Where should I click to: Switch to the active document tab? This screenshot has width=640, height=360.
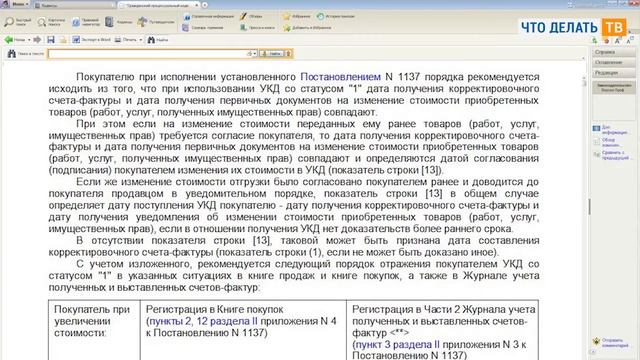coord(157,5)
